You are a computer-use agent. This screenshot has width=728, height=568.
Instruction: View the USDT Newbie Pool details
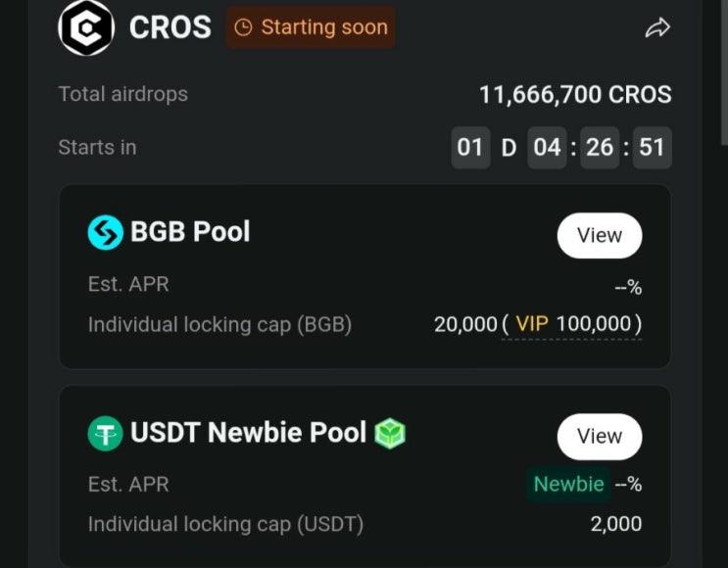point(600,437)
